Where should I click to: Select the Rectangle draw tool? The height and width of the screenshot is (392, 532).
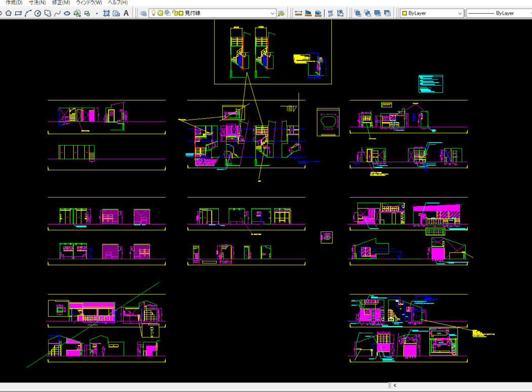(x=18, y=13)
